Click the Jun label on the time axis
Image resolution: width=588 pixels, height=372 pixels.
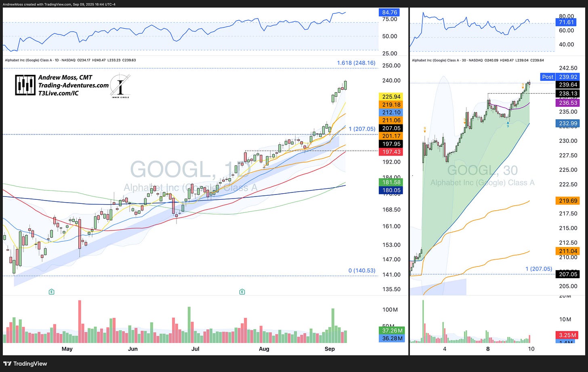132,349
